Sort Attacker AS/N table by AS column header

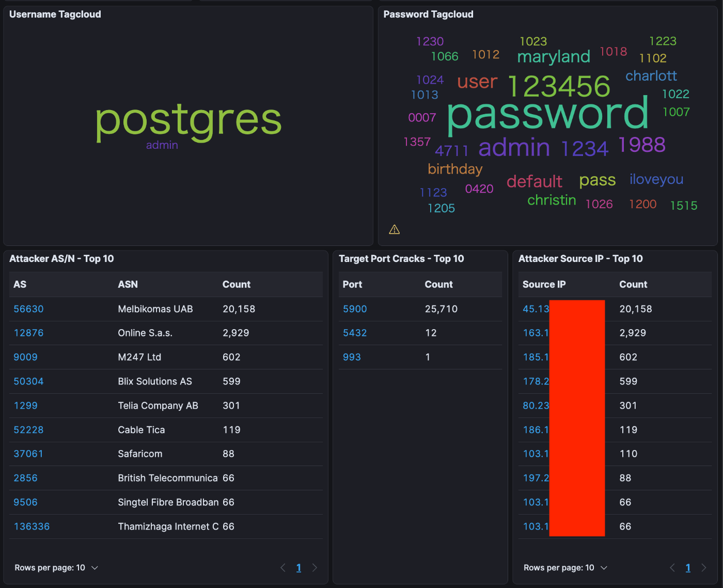[x=20, y=284]
